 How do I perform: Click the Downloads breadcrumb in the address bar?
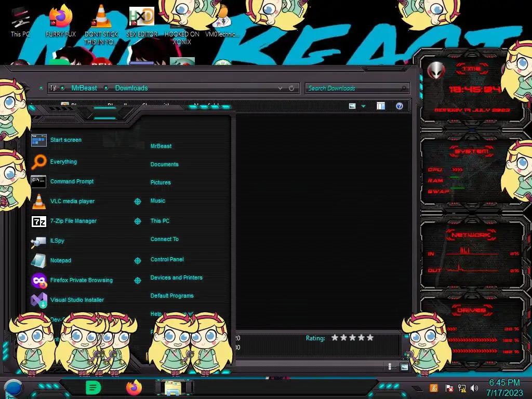pyautogui.click(x=131, y=88)
